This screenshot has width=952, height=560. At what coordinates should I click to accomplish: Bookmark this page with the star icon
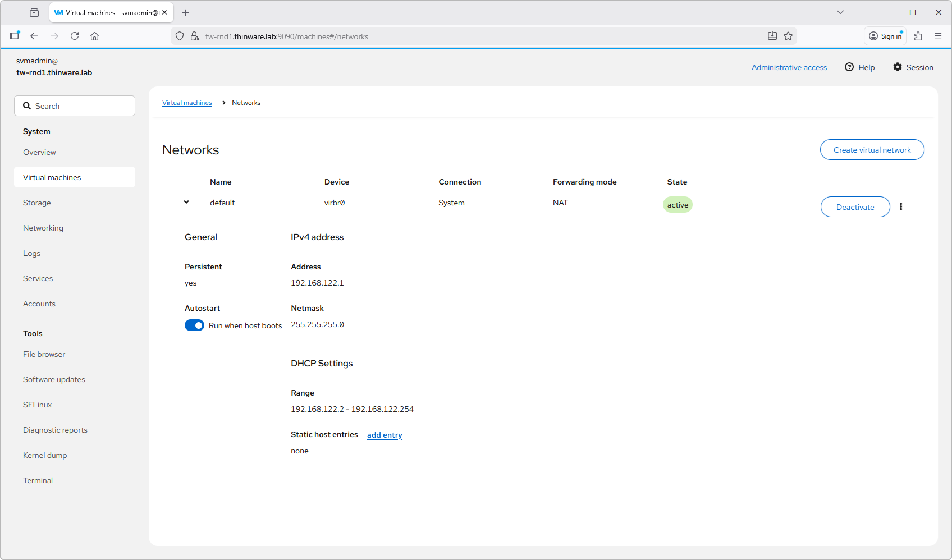(x=788, y=36)
